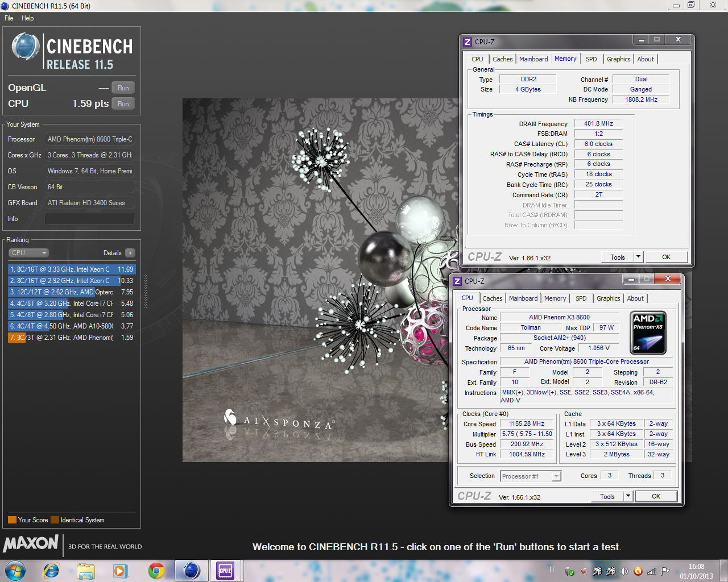Viewport: 728px width, 582px height.
Task: Select ranking row 6 AMD A10-5800 3.77
Action: (72, 326)
